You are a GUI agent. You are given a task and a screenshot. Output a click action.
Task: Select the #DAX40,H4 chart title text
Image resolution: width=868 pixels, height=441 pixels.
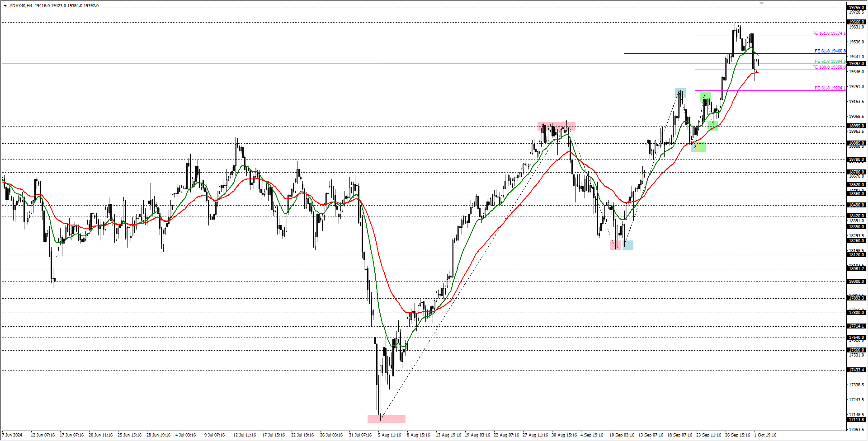[x=21, y=6]
